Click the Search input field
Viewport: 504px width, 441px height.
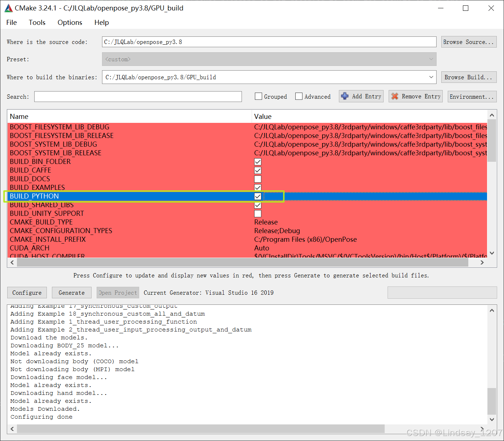click(138, 97)
